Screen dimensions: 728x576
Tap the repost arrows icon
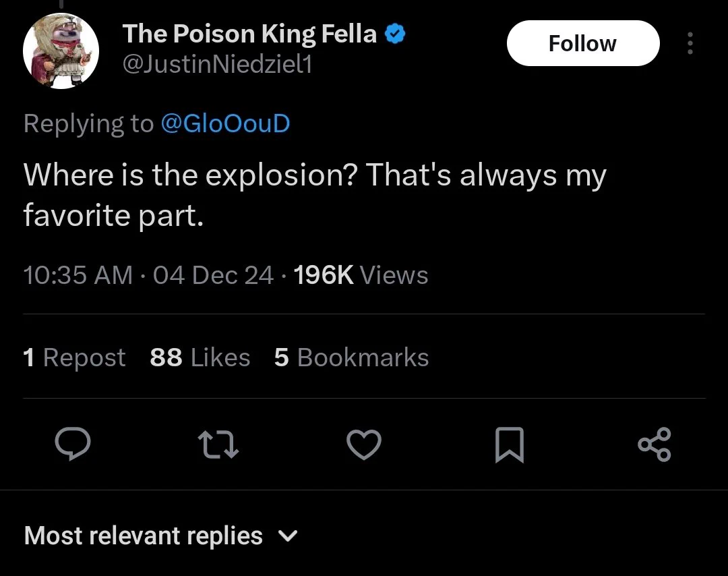tap(218, 444)
